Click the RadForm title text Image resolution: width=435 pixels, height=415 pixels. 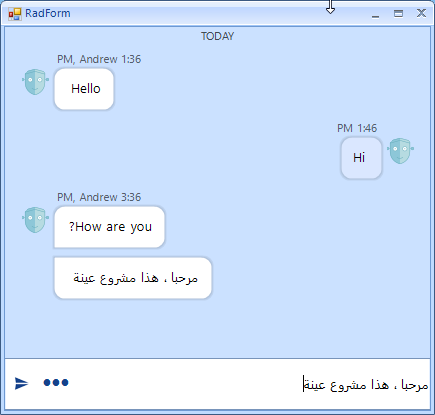(48, 13)
